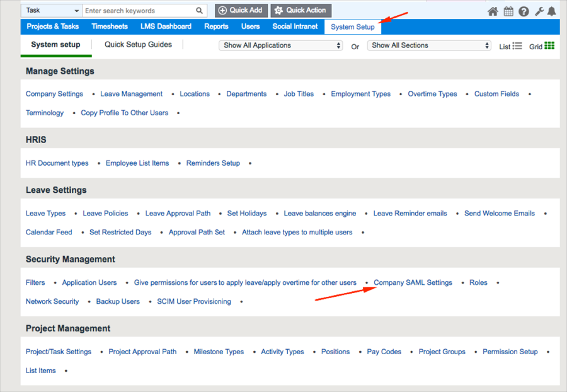Switch to List view icon
The image size is (567, 392).
517,46
